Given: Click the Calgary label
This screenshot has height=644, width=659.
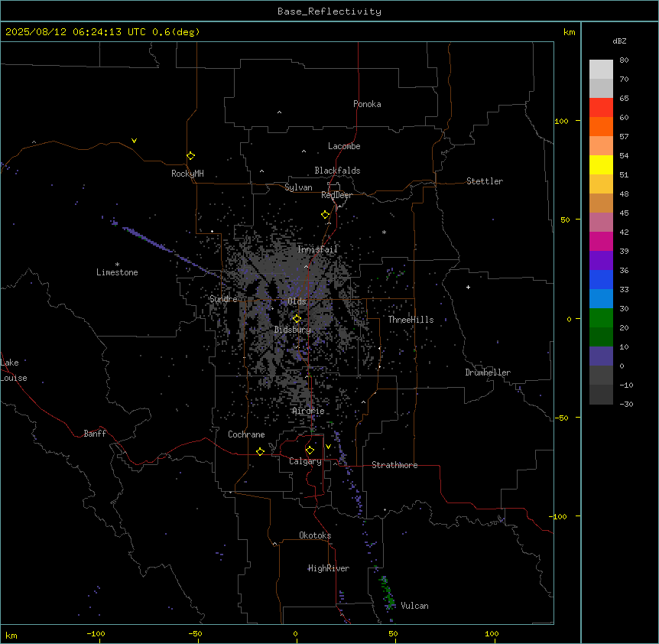Looking at the screenshot, I should [x=305, y=461].
